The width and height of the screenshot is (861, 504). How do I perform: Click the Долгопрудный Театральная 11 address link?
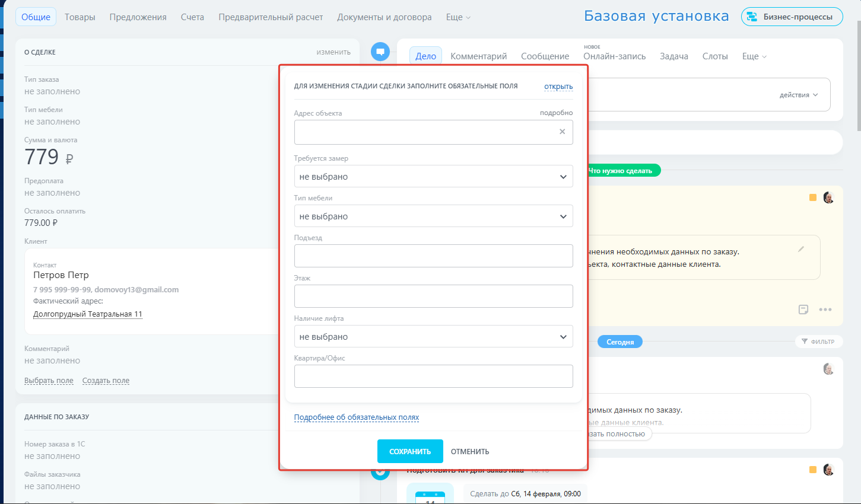click(x=88, y=314)
